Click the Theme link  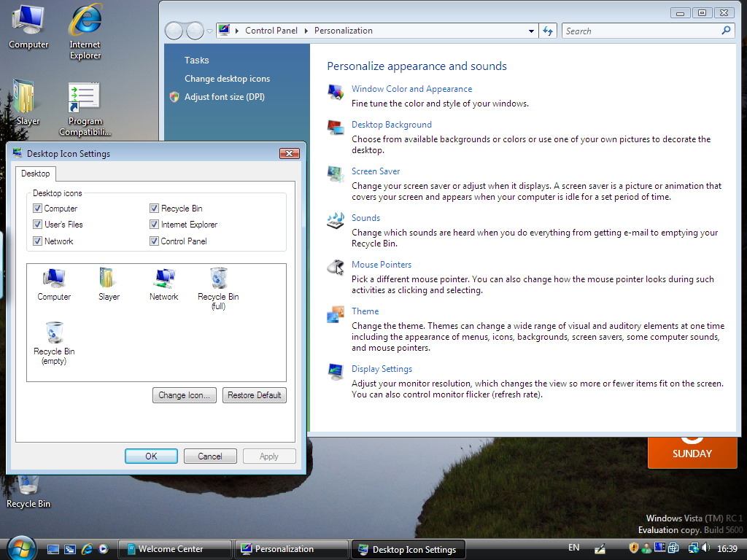tap(365, 311)
